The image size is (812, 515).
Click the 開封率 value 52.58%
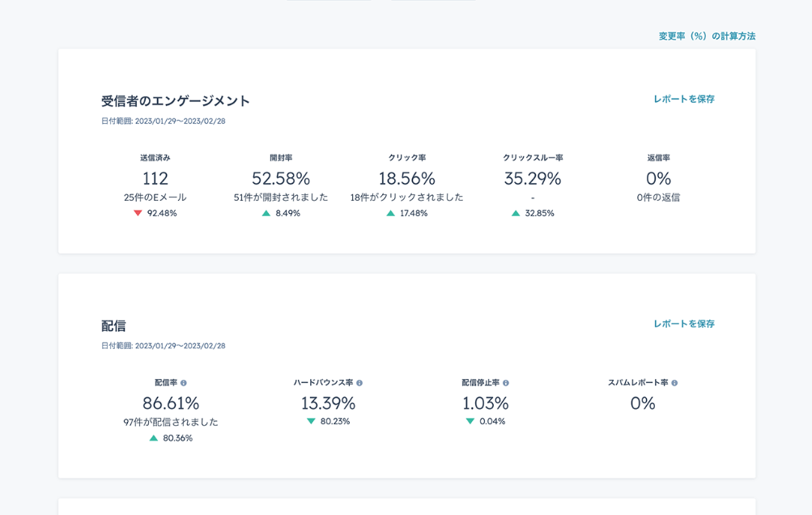point(281,179)
